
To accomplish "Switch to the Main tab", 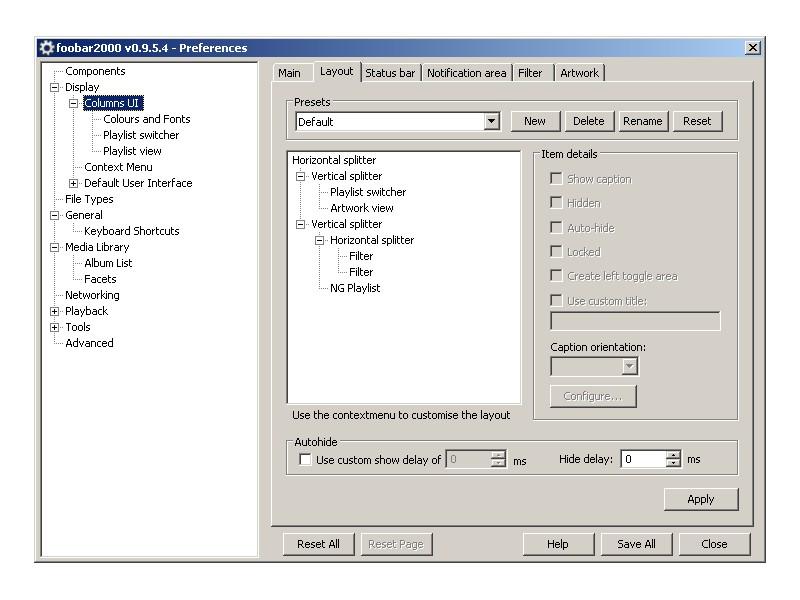I will [290, 73].
